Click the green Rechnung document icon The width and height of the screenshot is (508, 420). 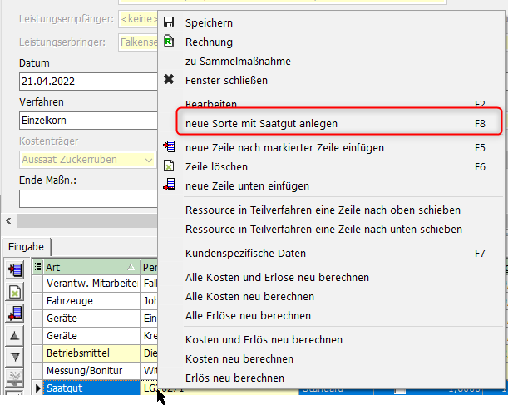[170, 42]
